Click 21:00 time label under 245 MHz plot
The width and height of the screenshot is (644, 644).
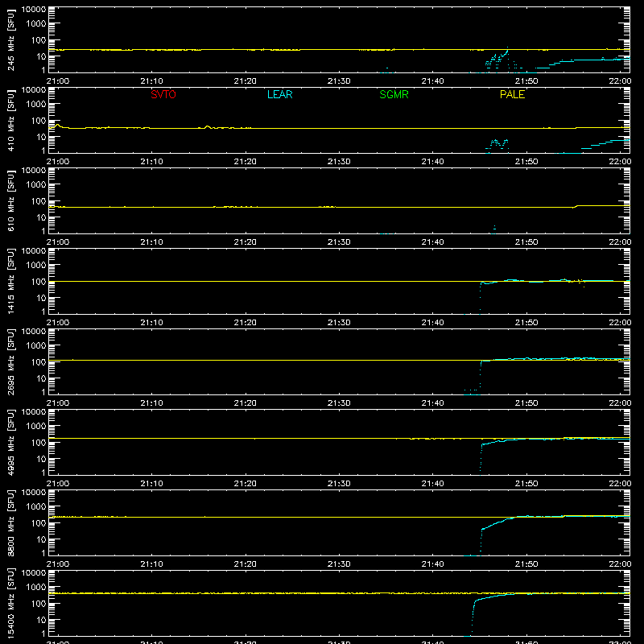(x=57, y=81)
